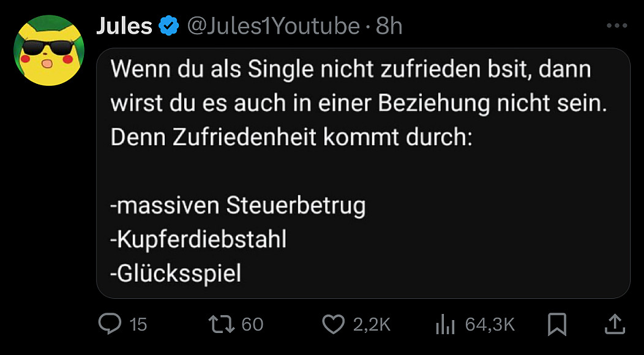Image resolution: width=644 pixels, height=355 pixels.
Task: Click the "-Glücksspiel" text line
Action: coord(176,273)
